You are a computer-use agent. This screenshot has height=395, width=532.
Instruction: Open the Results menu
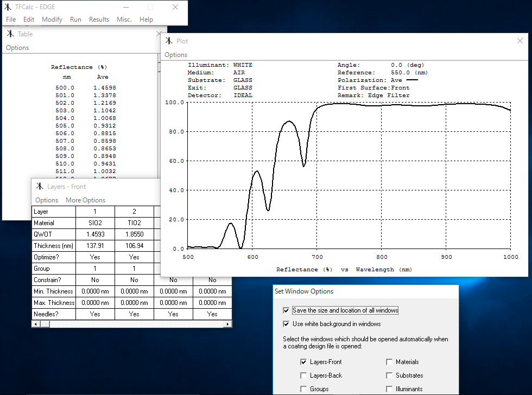pos(99,20)
